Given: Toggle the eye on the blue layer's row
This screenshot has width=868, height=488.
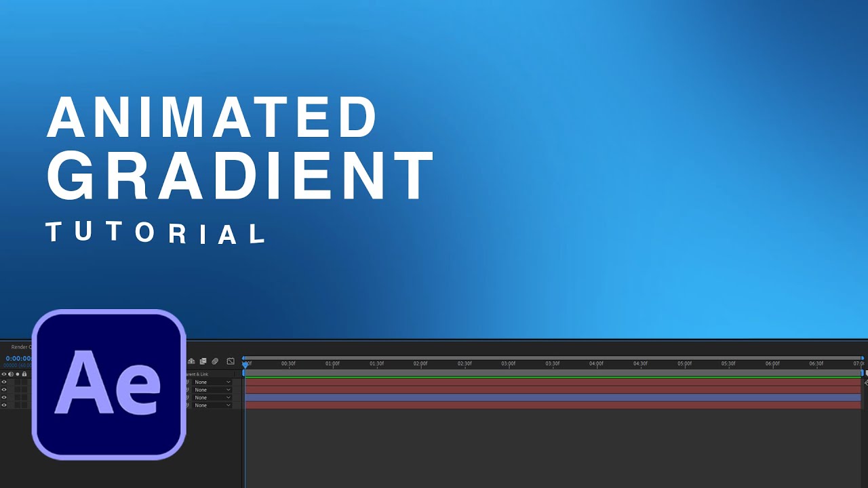Looking at the screenshot, I should (x=4, y=397).
